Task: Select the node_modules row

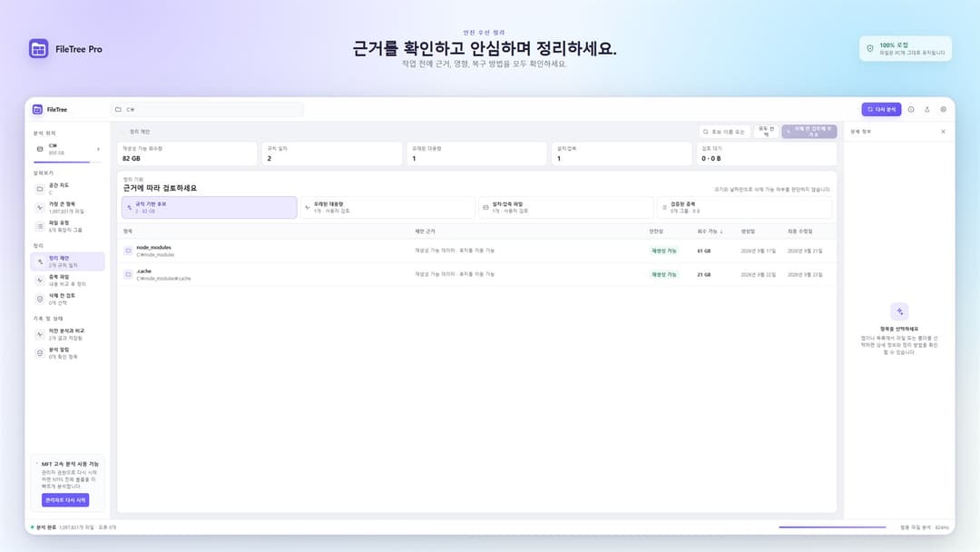Action: click(477, 251)
